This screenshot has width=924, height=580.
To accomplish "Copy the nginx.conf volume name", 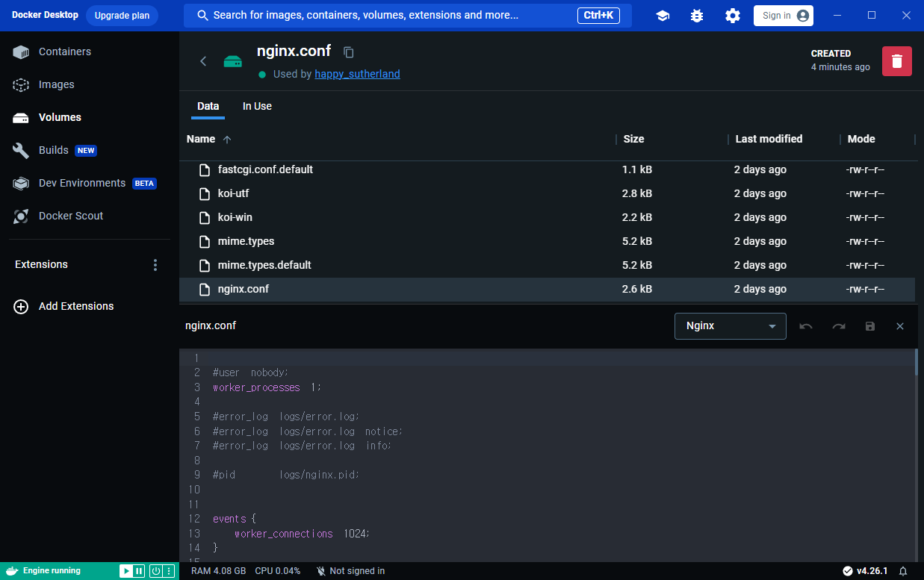I will coord(348,52).
